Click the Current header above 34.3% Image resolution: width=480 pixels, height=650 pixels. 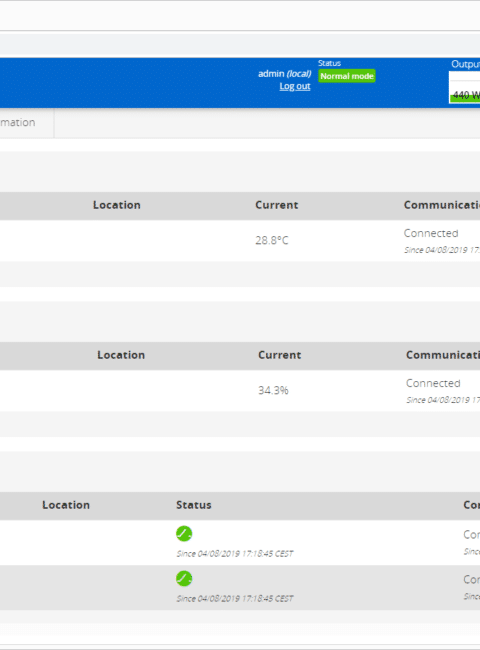point(279,355)
